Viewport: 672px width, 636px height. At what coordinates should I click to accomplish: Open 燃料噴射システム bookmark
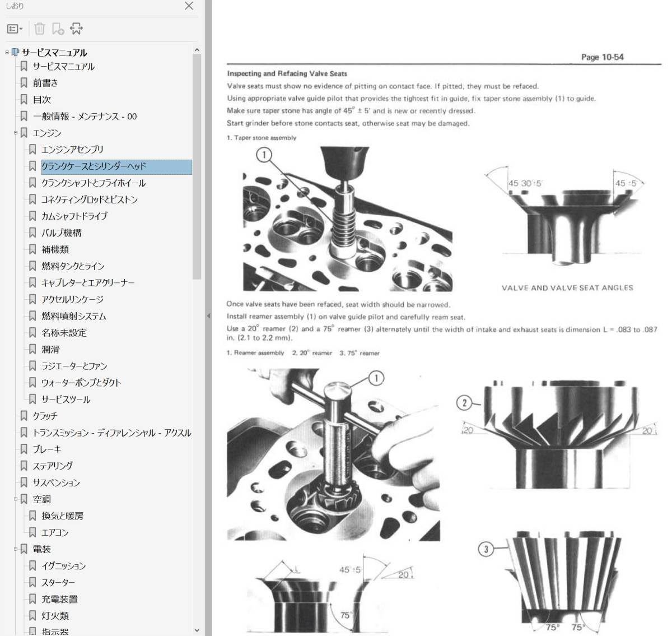click(x=74, y=316)
